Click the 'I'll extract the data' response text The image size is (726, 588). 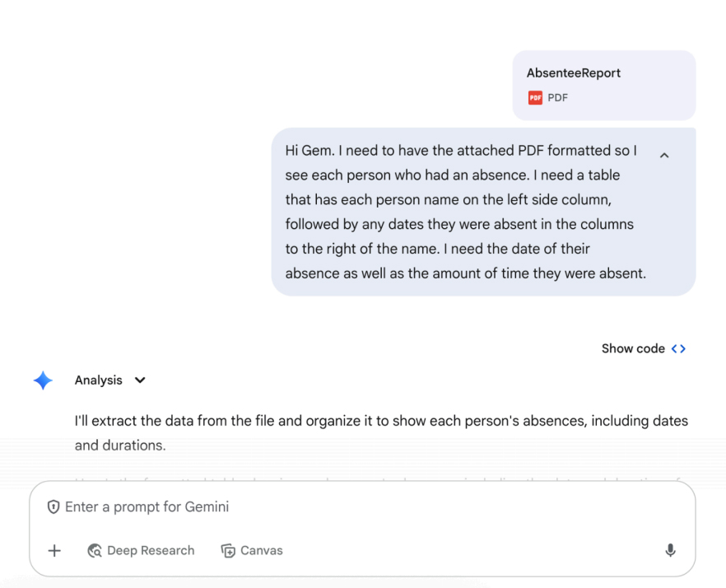pyautogui.click(x=381, y=433)
